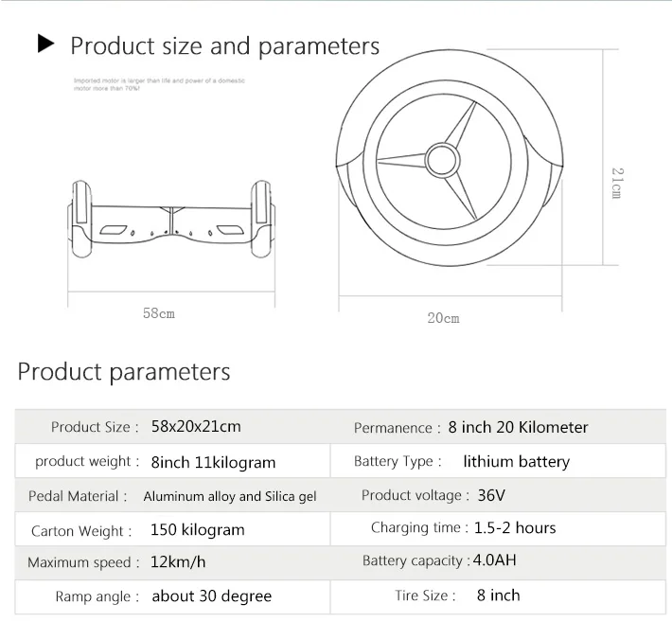Click the 21cm height dimension label
The image size is (672, 622).
coord(617,183)
